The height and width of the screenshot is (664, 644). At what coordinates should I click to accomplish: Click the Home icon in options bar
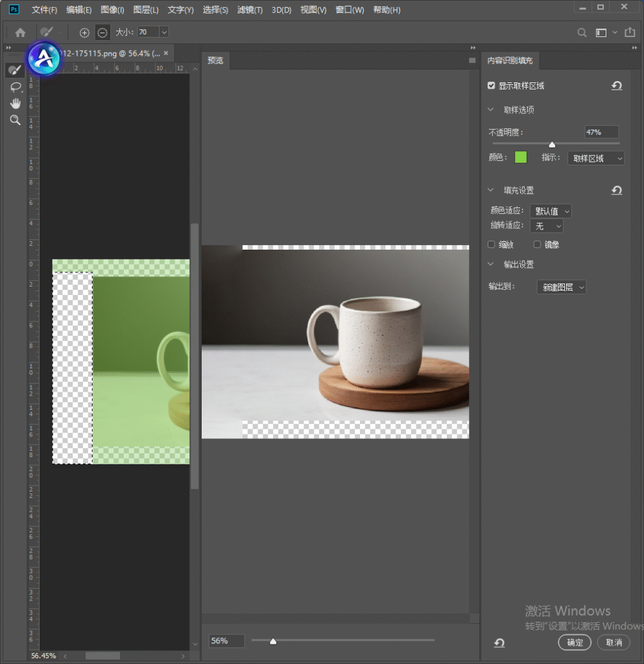tap(20, 32)
